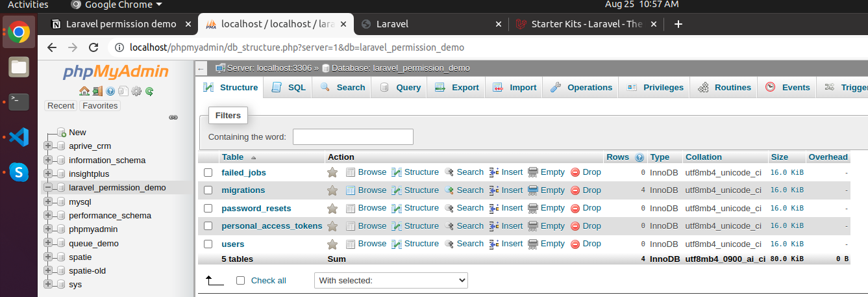Click the chain link icon in sidebar
Image resolution: width=868 pixels, height=297 pixels.
[x=173, y=118]
